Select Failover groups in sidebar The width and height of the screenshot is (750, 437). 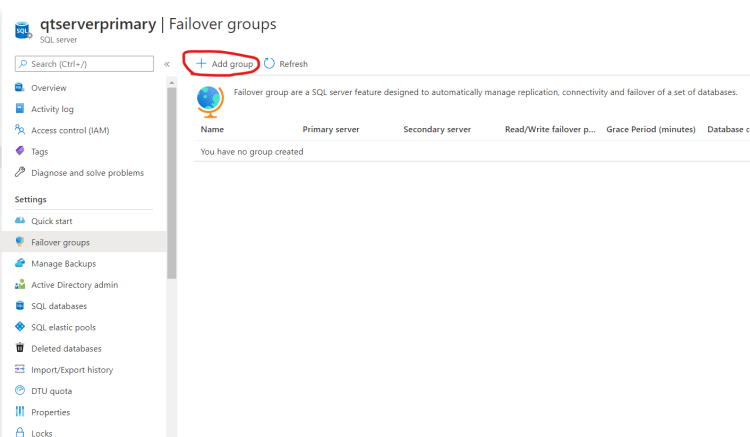click(x=84, y=242)
